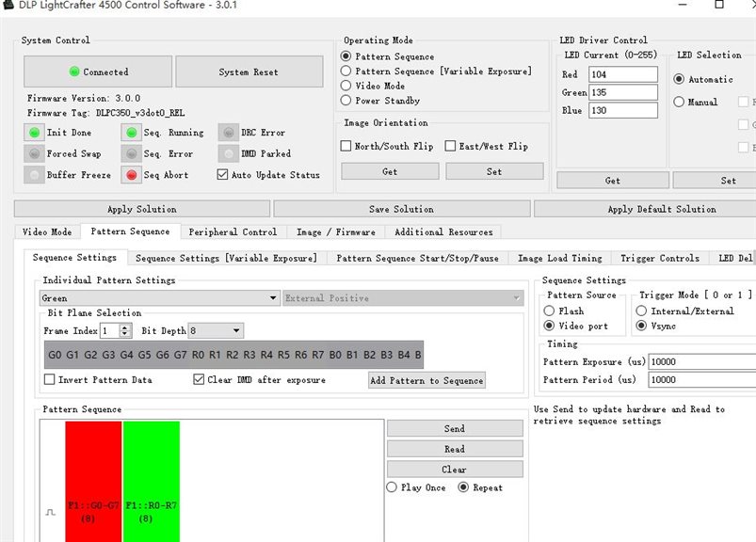Viewport: 756px width, 542px height.
Task: Click the Connected button
Action: [x=98, y=72]
